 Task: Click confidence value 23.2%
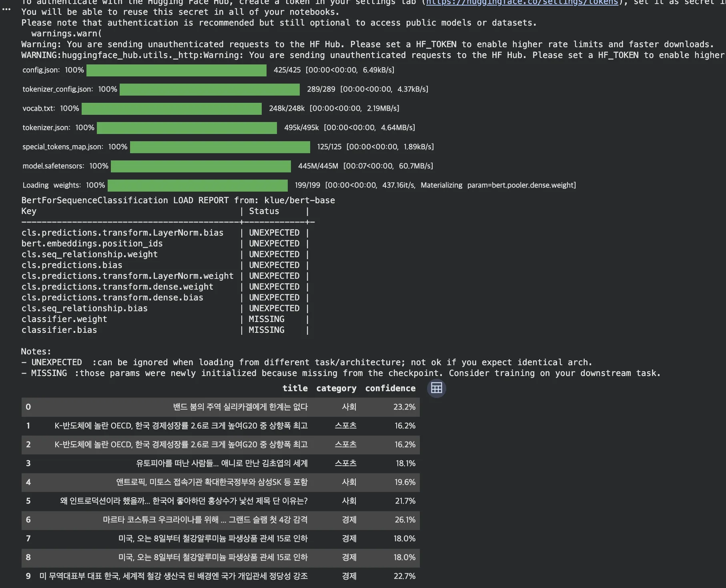pyautogui.click(x=404, y=407)
